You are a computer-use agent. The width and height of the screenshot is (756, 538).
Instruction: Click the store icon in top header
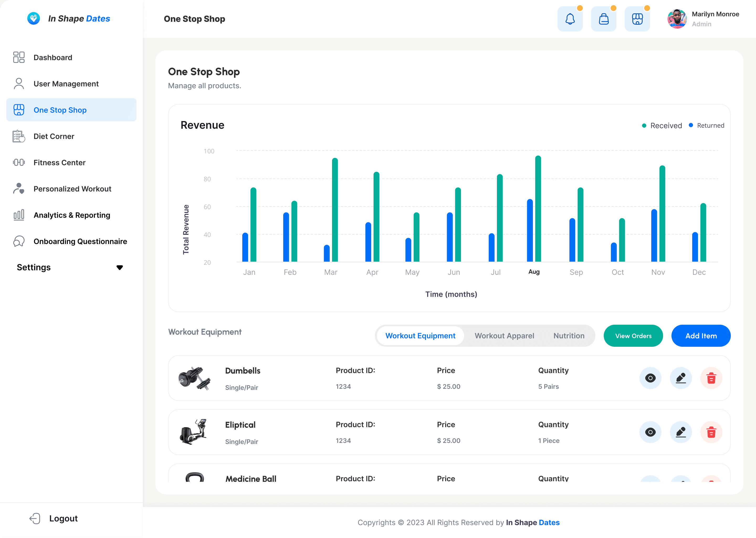click(x=637, y=19)
